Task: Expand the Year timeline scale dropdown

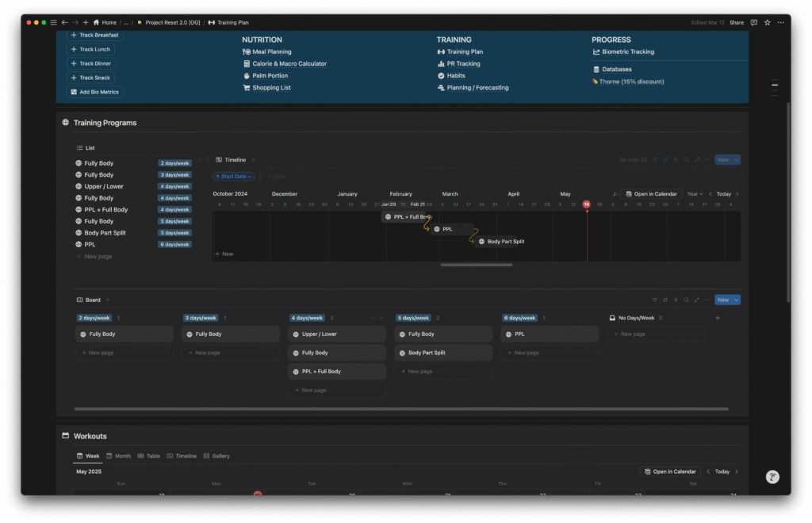Action: point(695,193)
